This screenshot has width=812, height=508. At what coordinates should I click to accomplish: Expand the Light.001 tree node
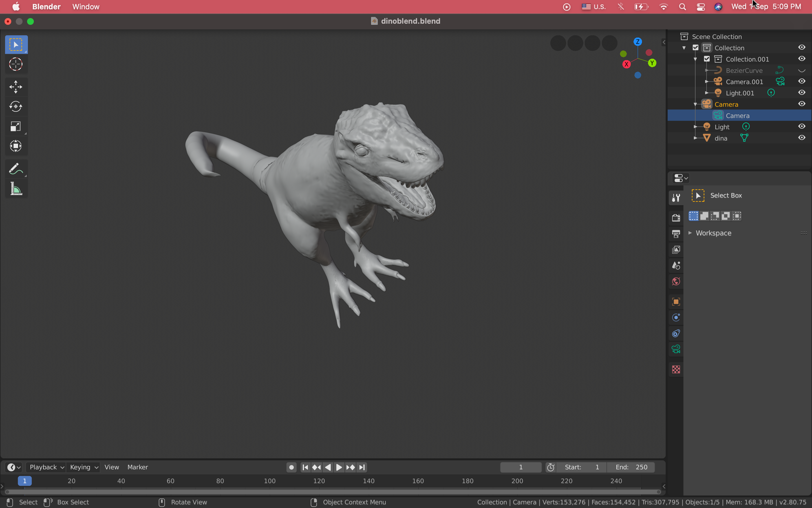point(707,93)
